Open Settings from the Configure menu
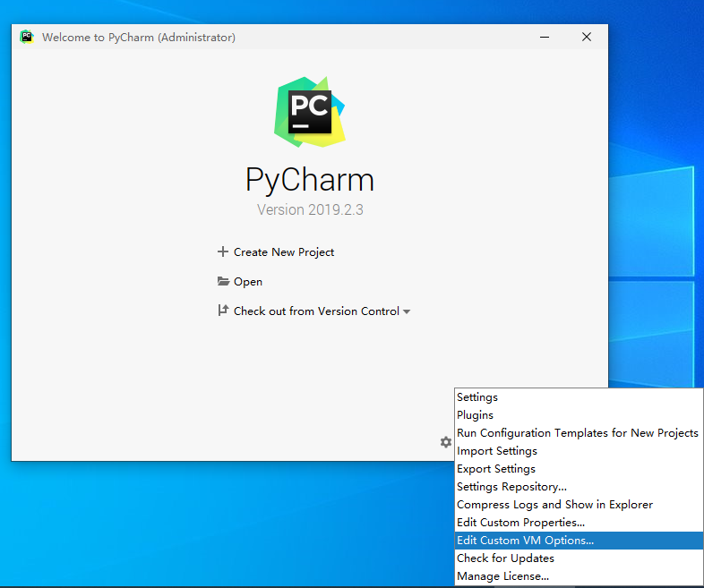 (x=477, y=397)
